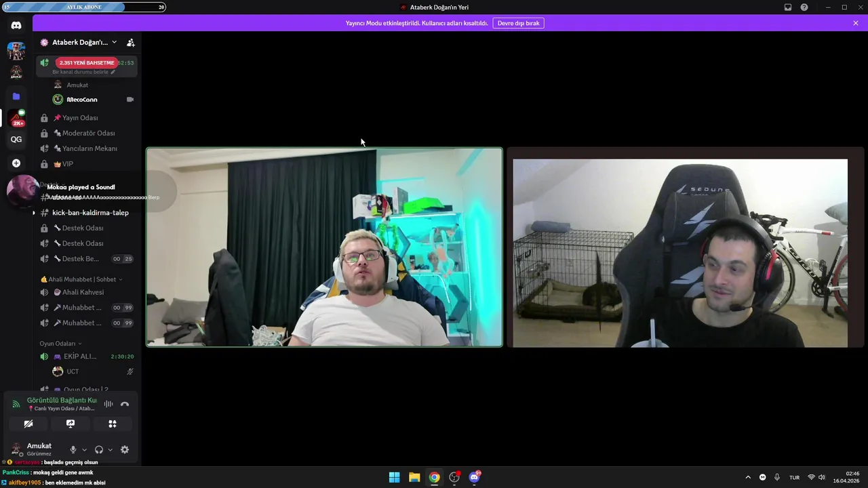Open the QG server

tap(16, 140)
